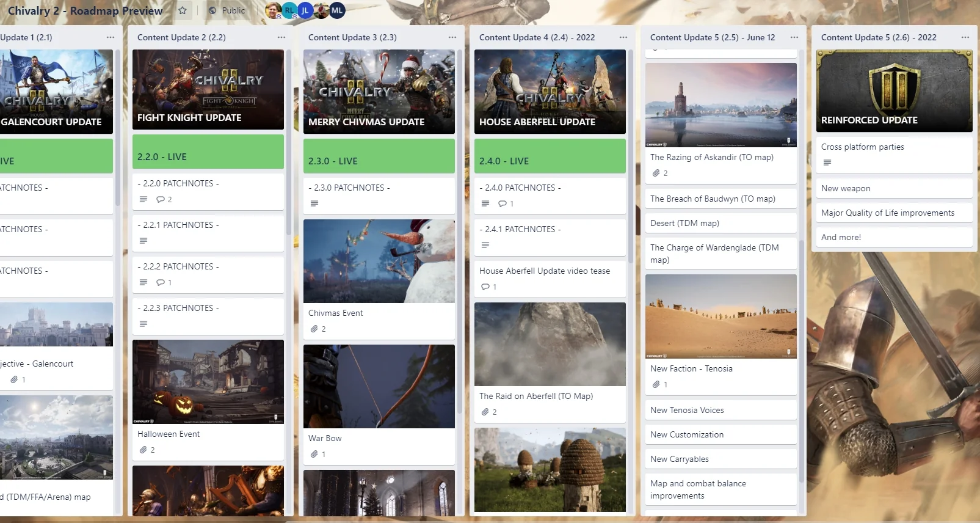Click description icon on 2.2.3 PATCHNOTES card
Screen dimensions: 980x523
143,324
